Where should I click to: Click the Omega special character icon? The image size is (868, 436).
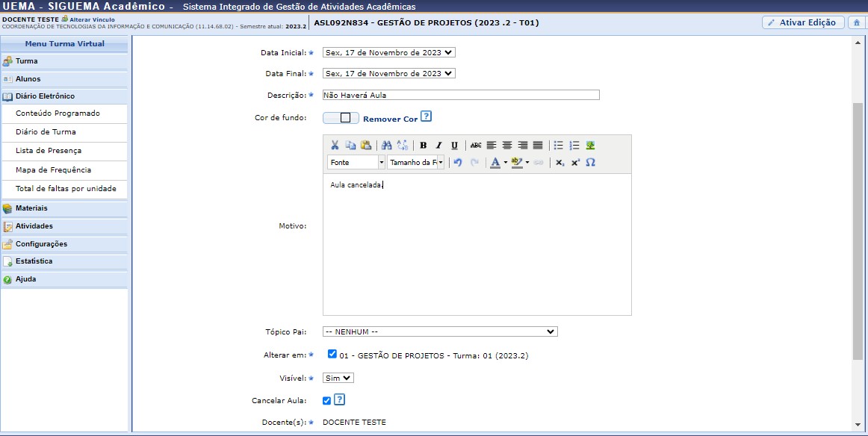tap(590, 163)
